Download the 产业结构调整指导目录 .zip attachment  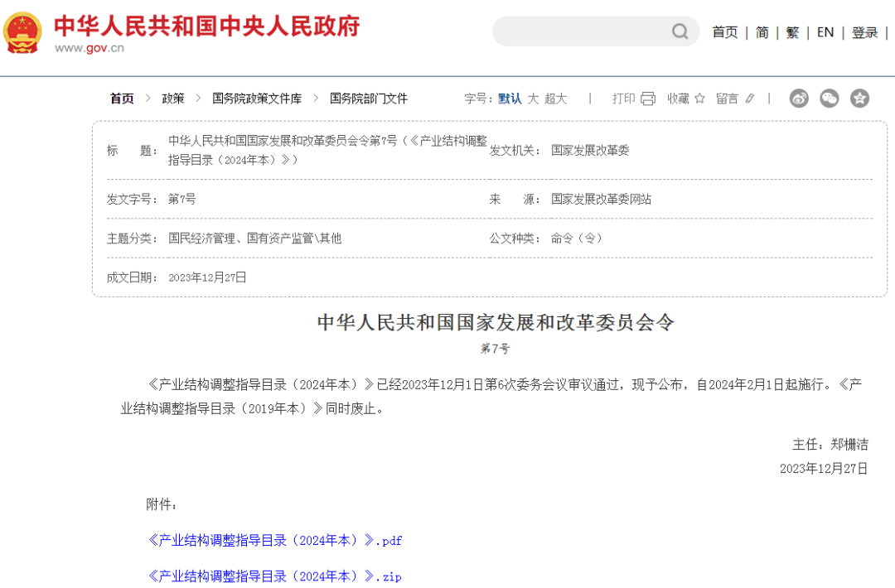click(x=274, y=576)
